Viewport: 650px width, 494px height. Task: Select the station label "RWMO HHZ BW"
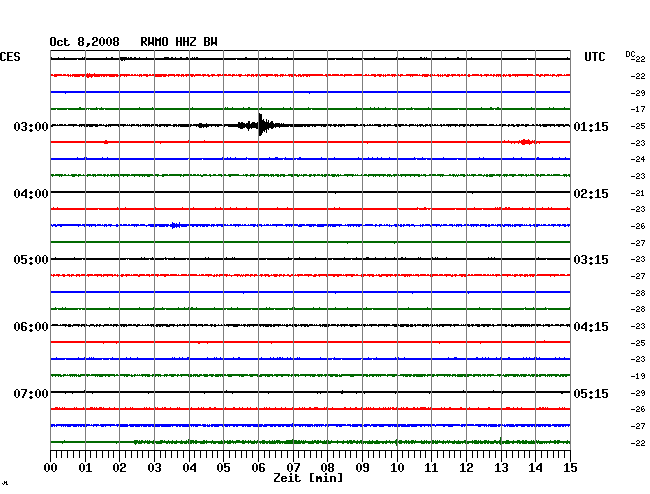(x=179, y=42)
